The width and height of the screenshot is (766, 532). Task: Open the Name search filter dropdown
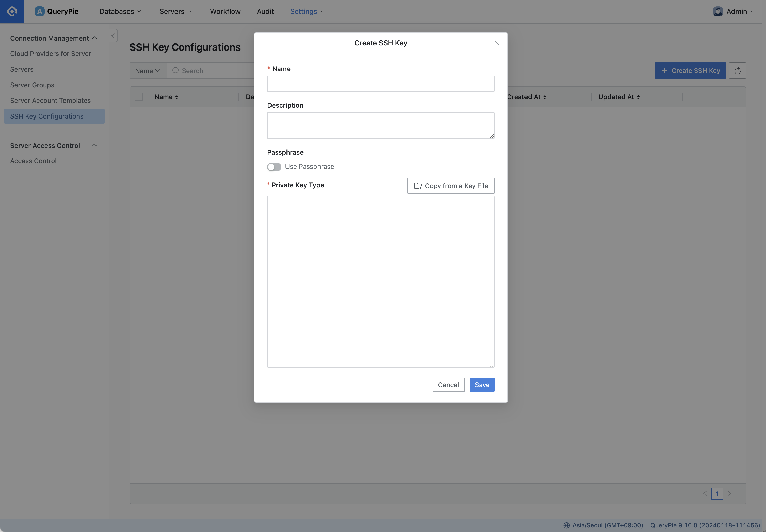[148, 71]
